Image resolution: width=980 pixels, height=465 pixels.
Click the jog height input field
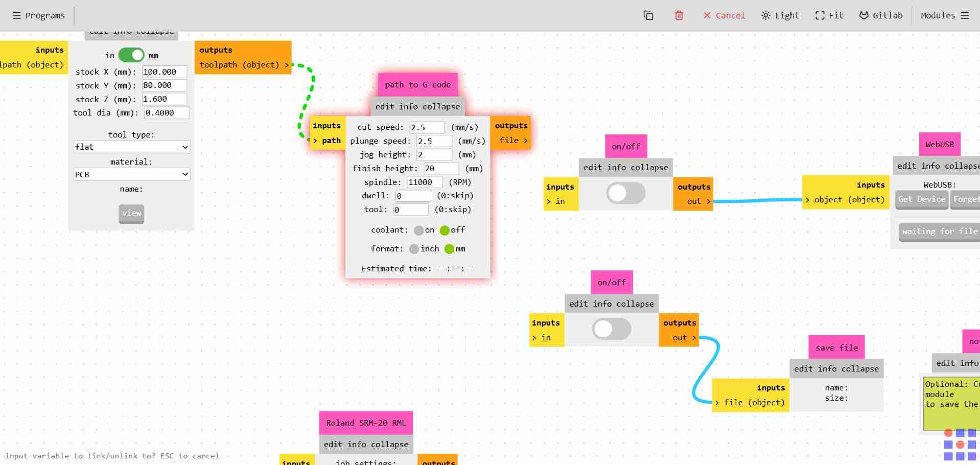(434, 155)
